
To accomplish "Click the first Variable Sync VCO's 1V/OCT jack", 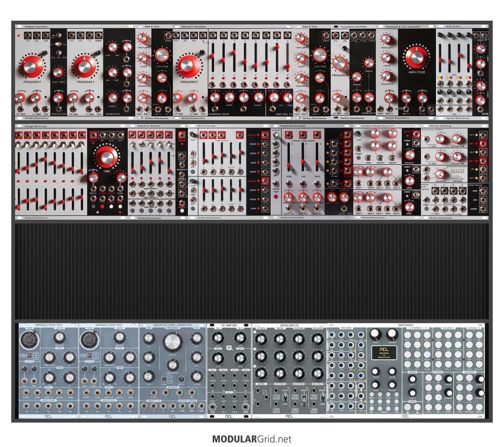I will [x=26, y=392].
